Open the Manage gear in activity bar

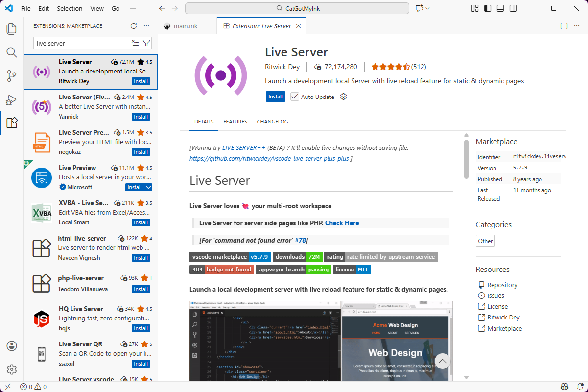click(12, 369)
